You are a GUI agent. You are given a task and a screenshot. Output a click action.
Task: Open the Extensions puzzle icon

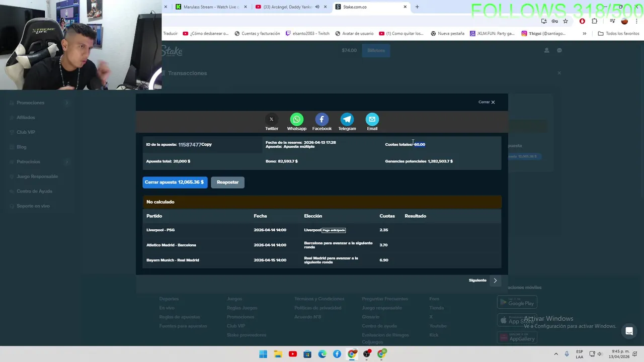(595, 21)
